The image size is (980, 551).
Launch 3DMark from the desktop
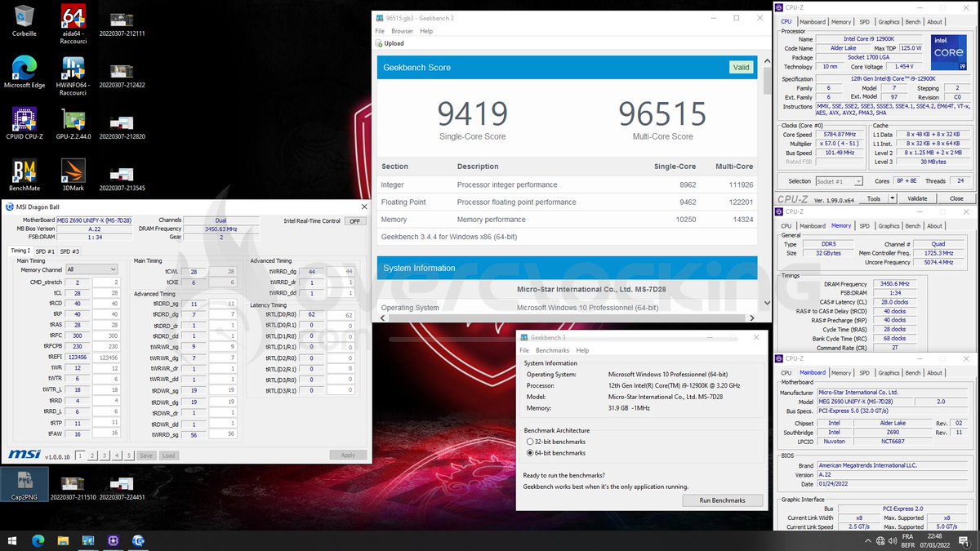[73, 175]
